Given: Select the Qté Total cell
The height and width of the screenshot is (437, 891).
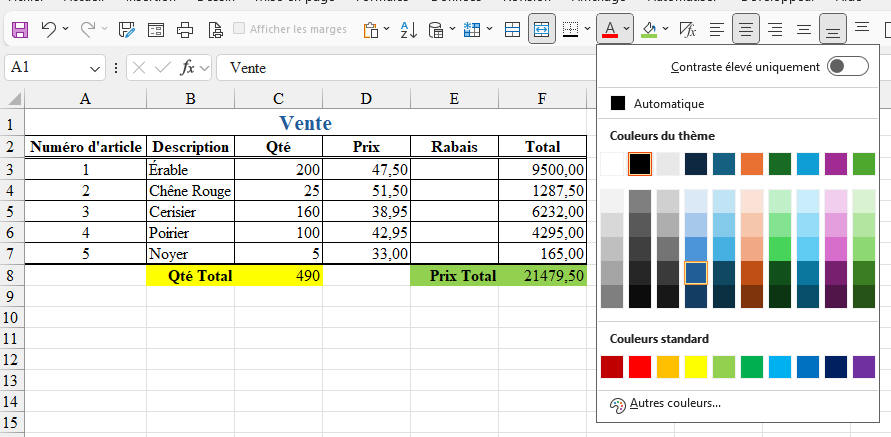Looking at the screenshot, I should 190,276.
